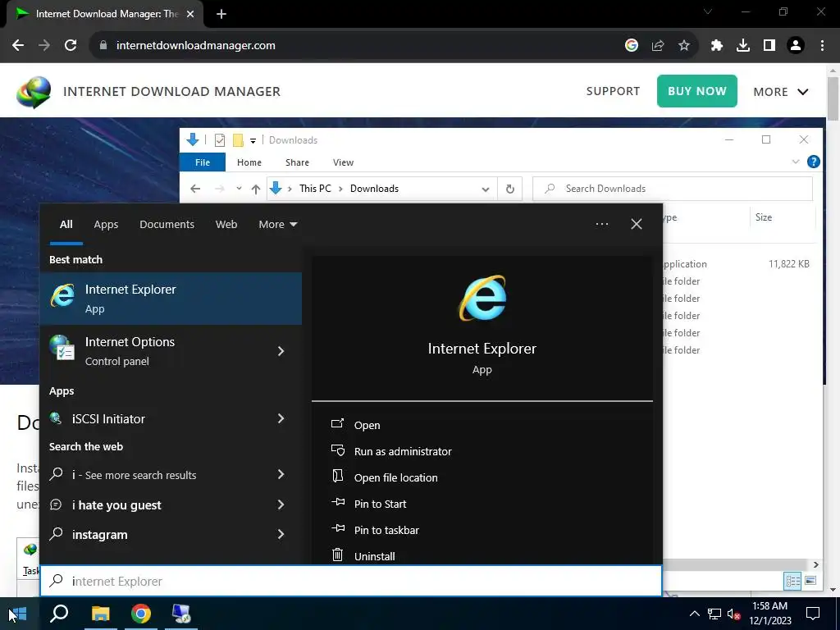Click the Windows Start button
This screenshot has height=630, width=840.
click(19, 614)
